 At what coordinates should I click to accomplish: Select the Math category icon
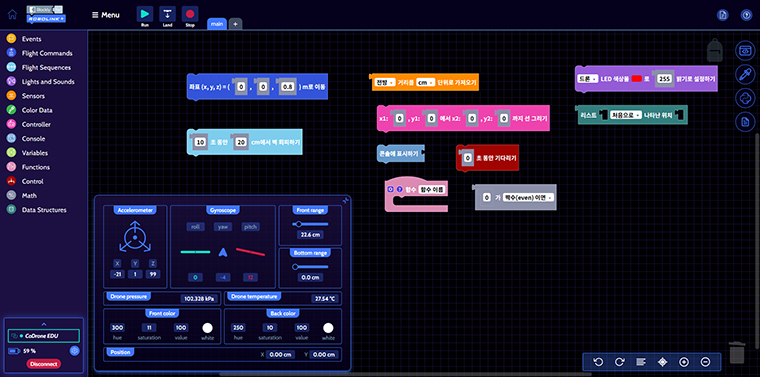tap(12, 195)
